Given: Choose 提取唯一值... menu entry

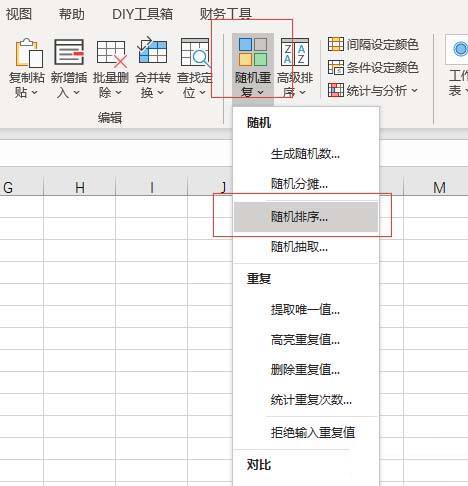Looking at the screenshot, I should [306, 310].
